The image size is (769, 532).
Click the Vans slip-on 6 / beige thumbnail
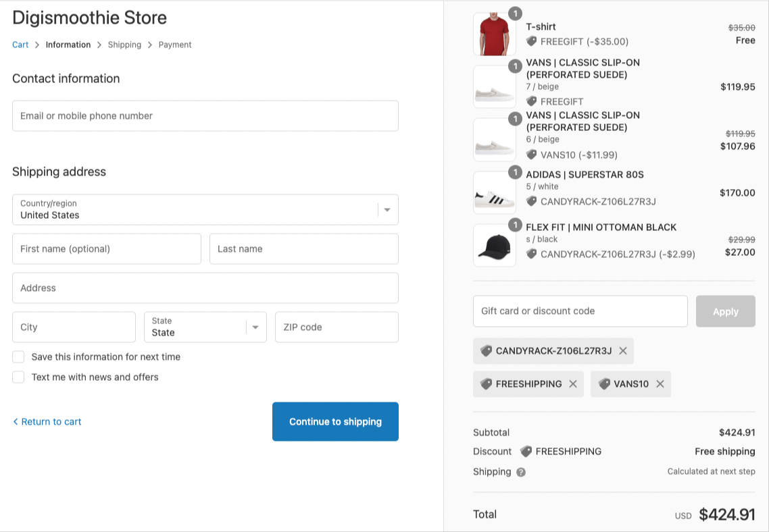[495, 140]
